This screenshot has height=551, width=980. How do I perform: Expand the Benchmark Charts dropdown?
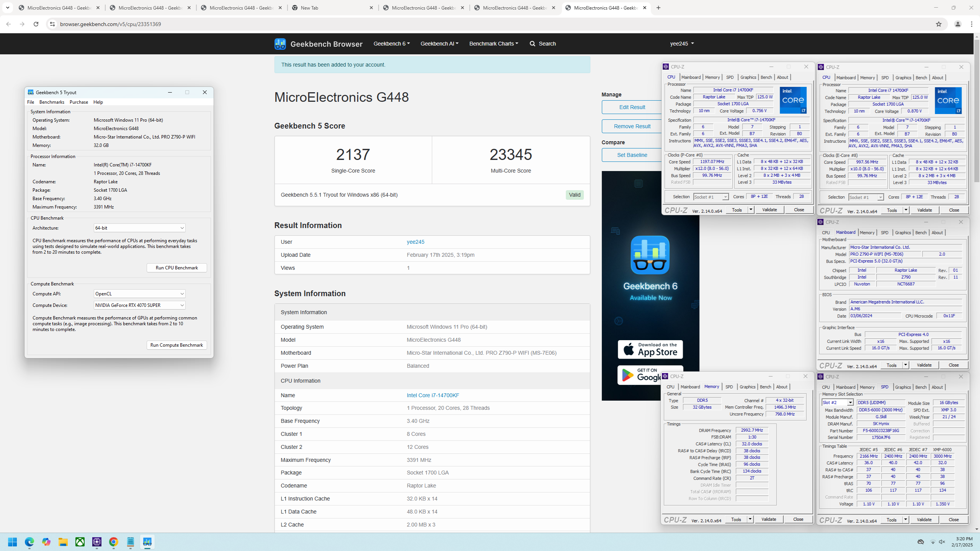pyautogui.click(x=494, y=44)
